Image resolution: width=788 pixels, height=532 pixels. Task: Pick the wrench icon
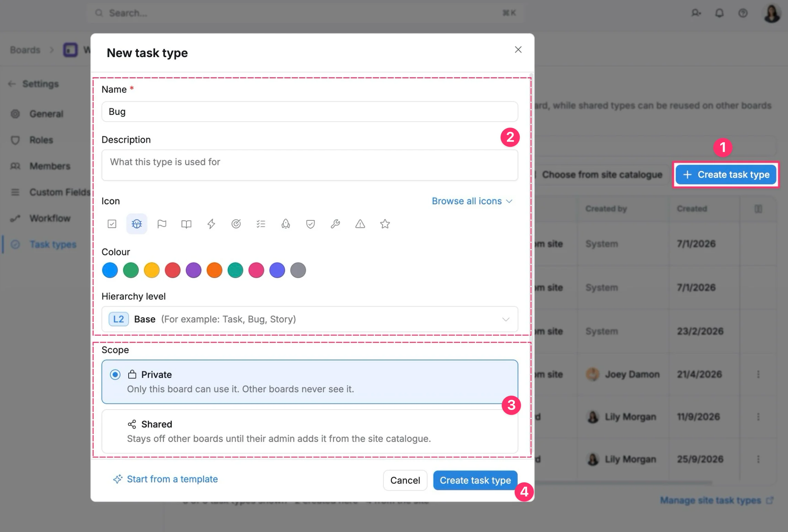[335, 224]
